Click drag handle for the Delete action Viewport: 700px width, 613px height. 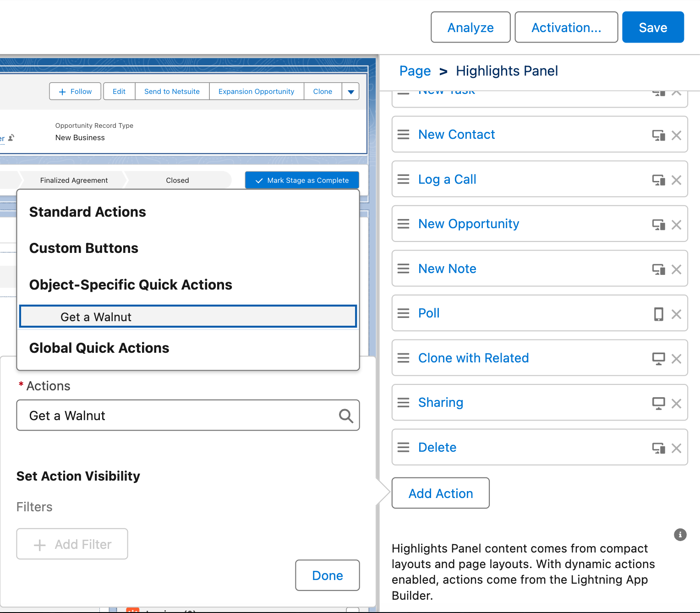[x=403, y=448]
